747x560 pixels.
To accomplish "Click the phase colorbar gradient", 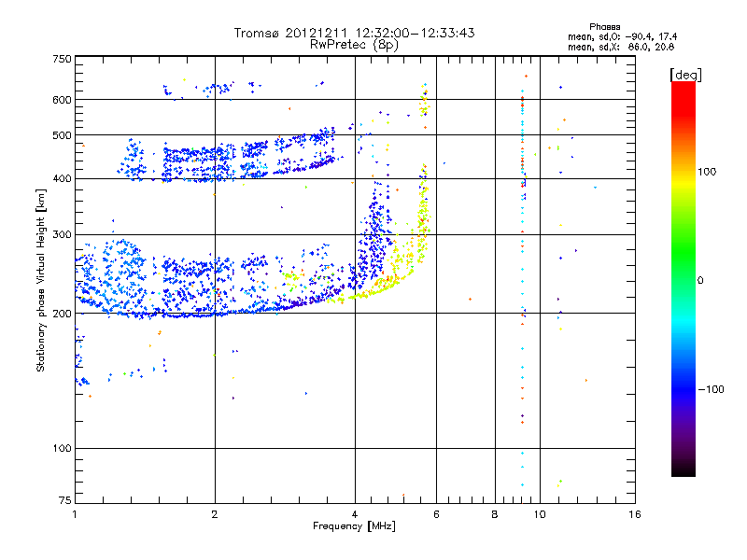I will pyautogui.click(x=684, y=278).
